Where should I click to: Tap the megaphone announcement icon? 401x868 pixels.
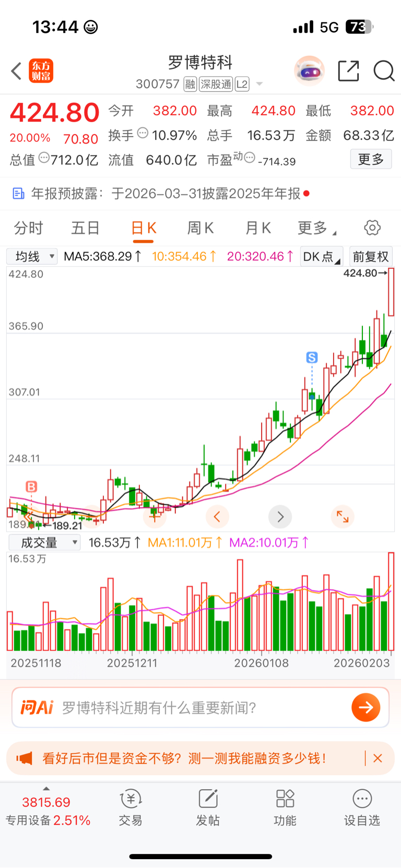tap(25, 758)
